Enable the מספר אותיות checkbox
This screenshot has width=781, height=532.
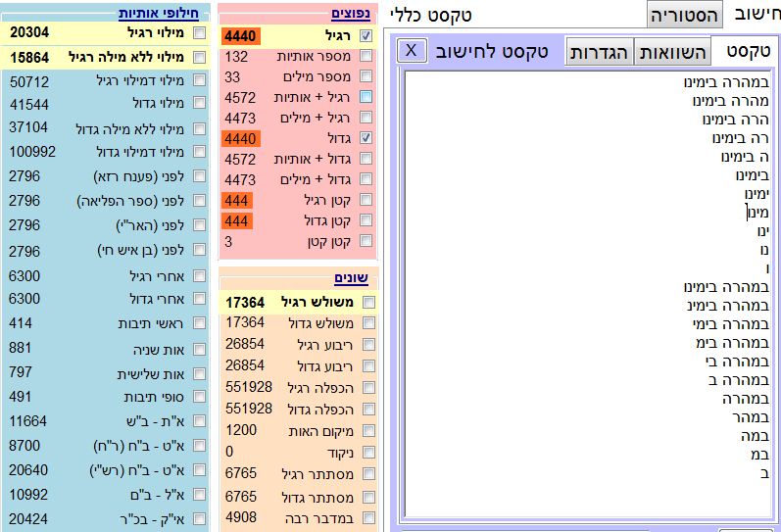366,56
